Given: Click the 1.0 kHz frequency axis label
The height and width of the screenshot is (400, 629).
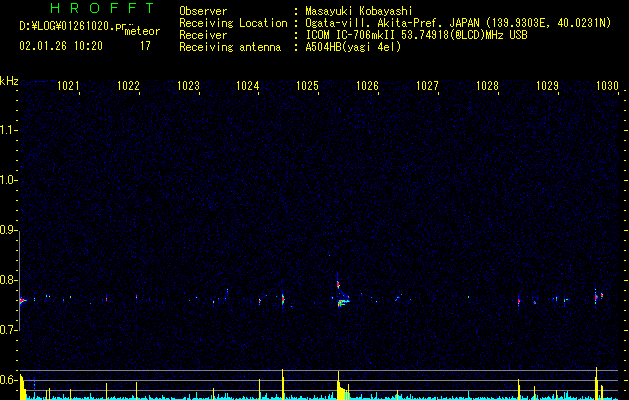Looking at the screenshot, I should click(x=7, y=181).
